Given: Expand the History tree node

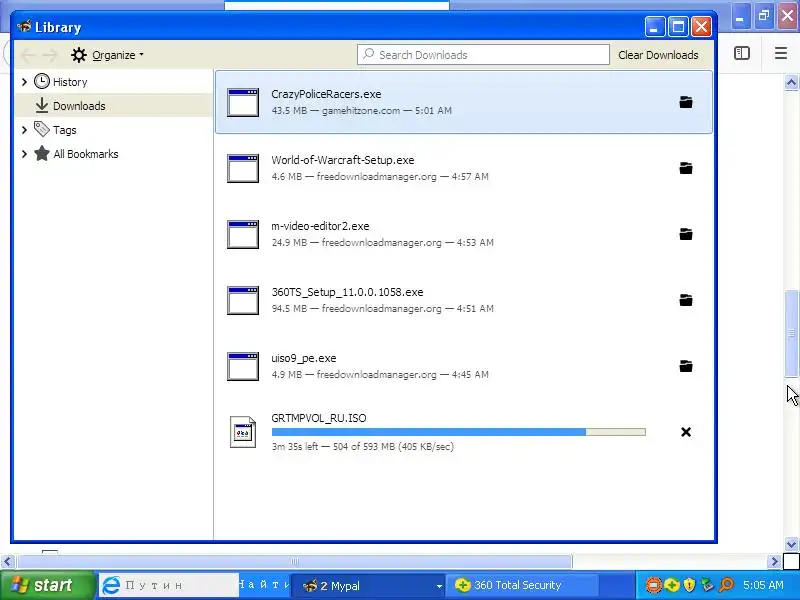Looking at the screenshot, I should tap(24, 82).
